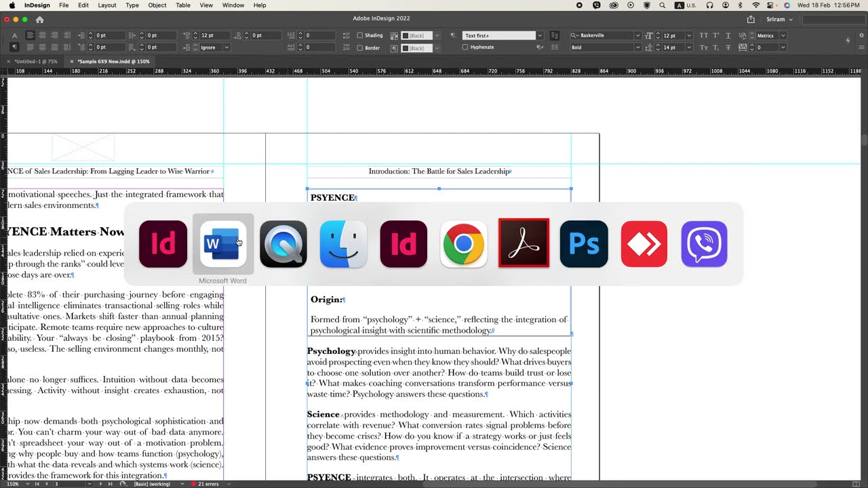Close the Sample 6X9 New.indd tab
868x488 pixels.
pos(72,61)
